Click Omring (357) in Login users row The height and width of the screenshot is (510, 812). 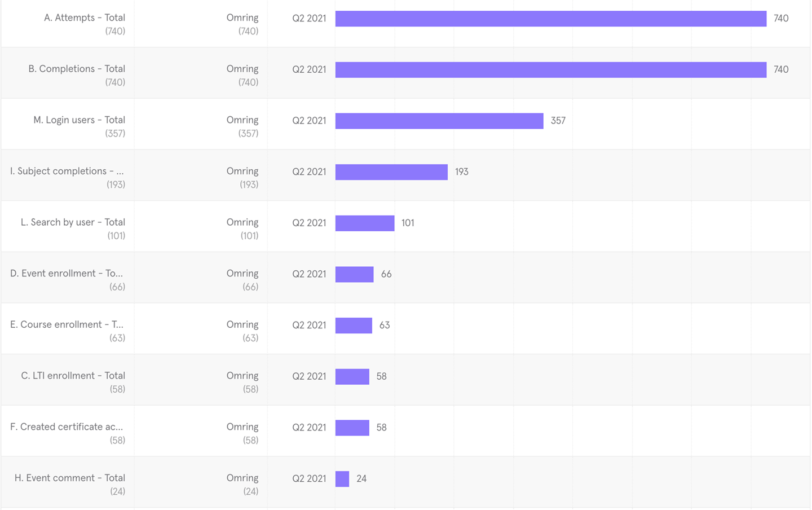242,126
